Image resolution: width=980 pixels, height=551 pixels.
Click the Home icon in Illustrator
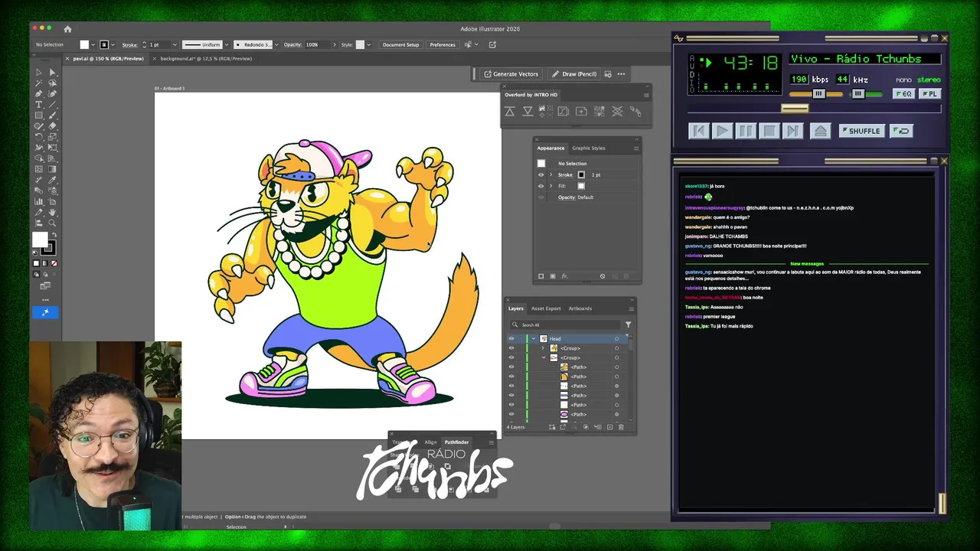(x=67, y=29)
